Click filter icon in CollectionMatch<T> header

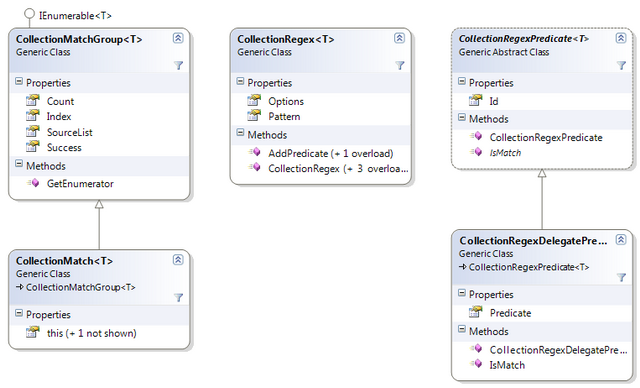point(178,297)
